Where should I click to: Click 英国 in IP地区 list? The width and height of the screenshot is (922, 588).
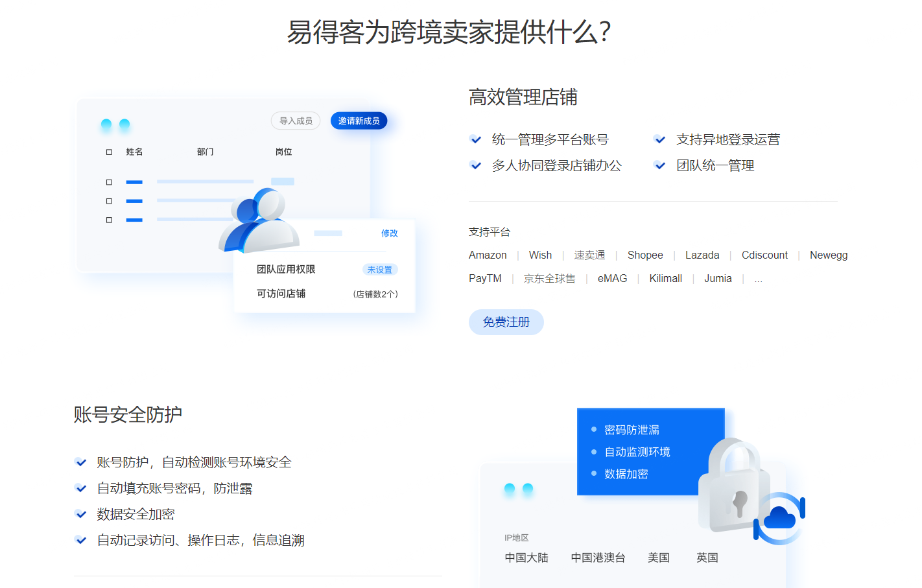point(707,558)
